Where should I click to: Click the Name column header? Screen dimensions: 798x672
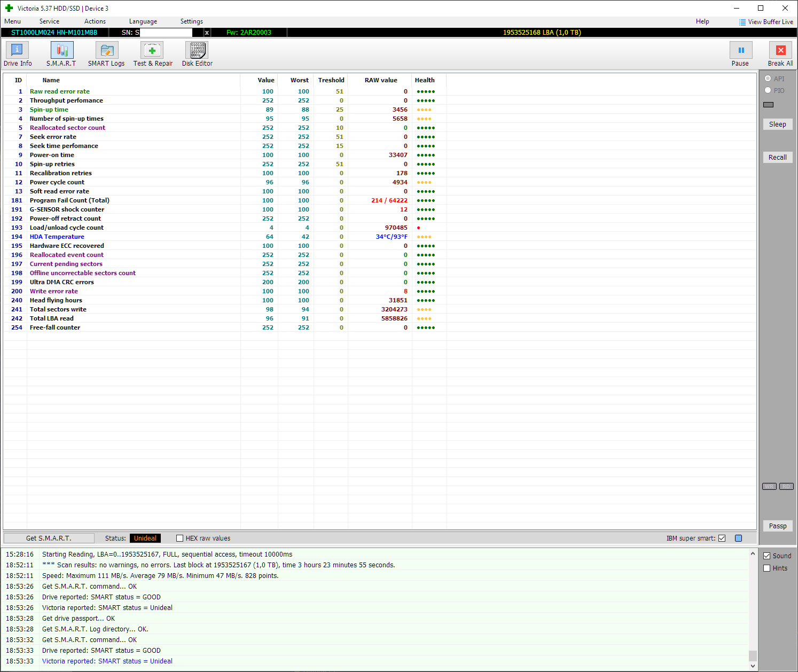pyautogui.click(x=51, y=80)
